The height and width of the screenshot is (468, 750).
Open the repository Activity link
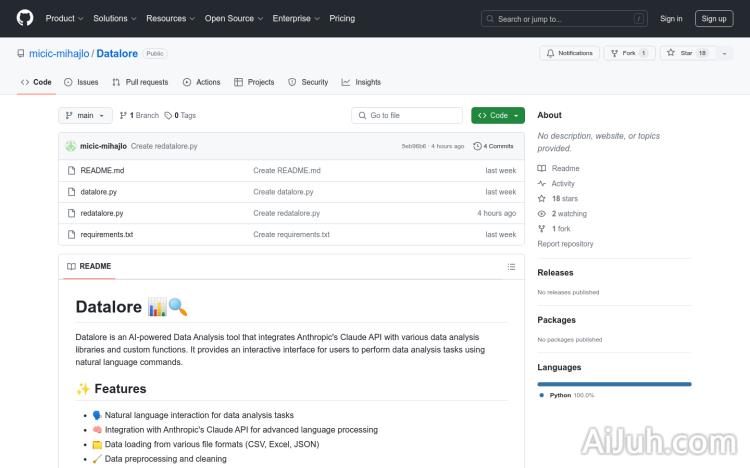click(563, 184)
